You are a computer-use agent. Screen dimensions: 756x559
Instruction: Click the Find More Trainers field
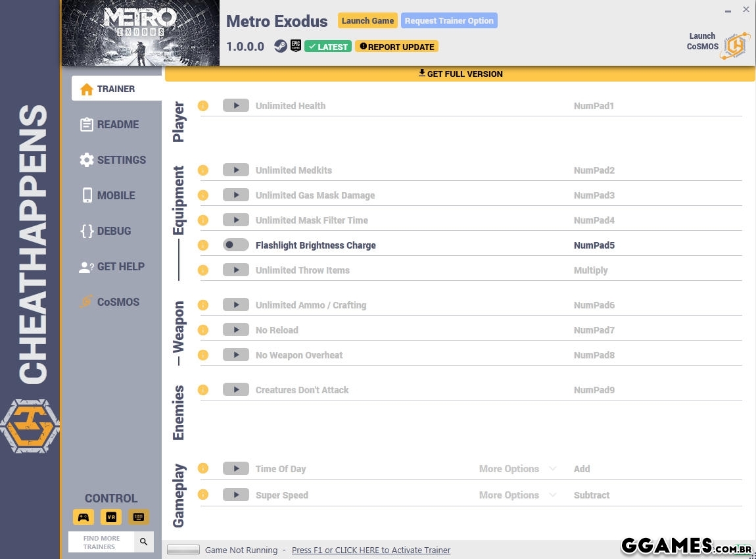(x=101, y=542)
